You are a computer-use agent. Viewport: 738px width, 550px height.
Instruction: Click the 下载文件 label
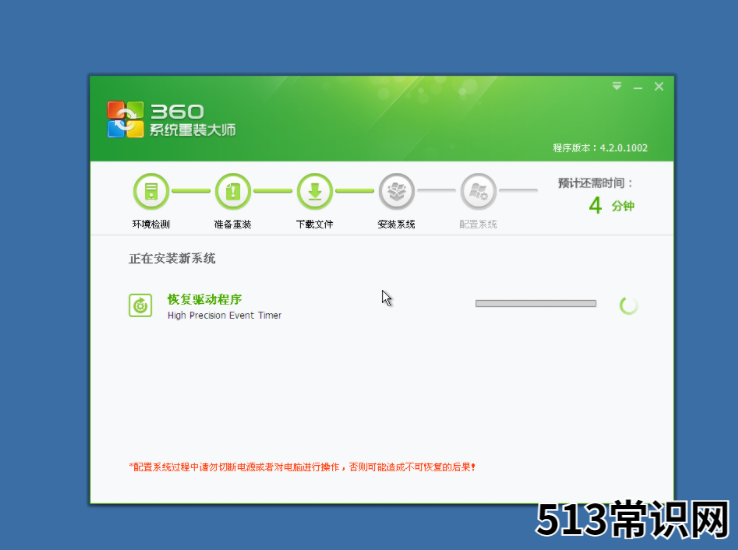tap(314, 224)
